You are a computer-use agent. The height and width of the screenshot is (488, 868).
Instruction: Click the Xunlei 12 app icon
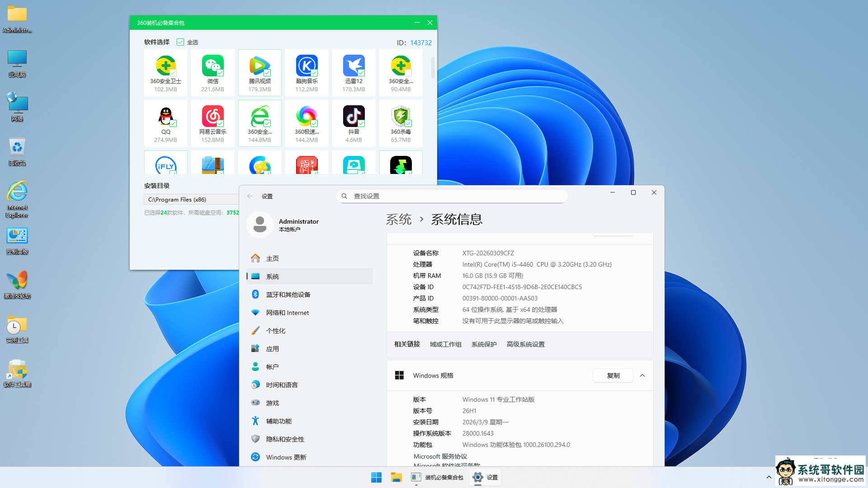pyautogui.click(x=354, y=66)
